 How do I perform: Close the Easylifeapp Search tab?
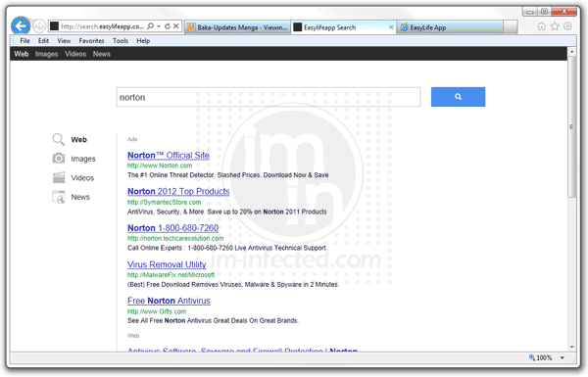[391, 27]
